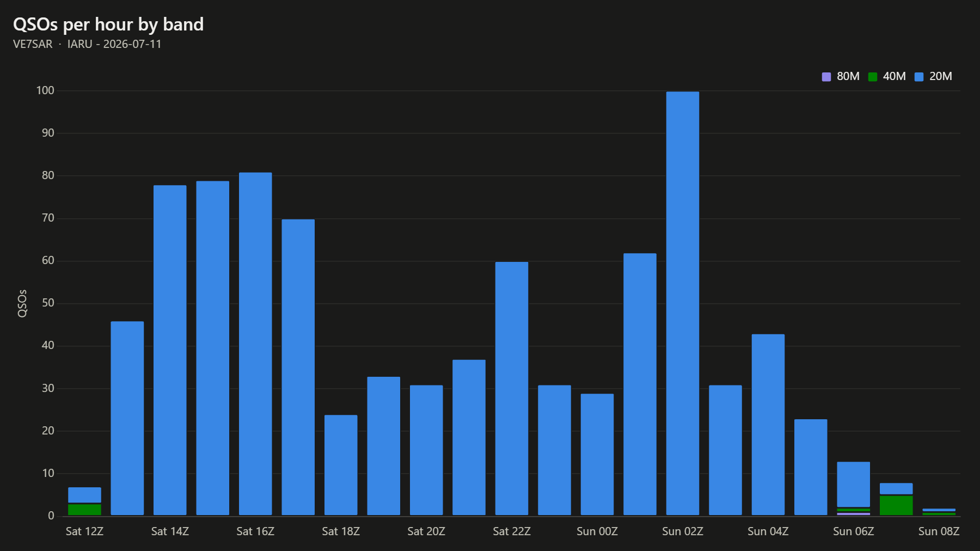Click the Sat 22Z x-axis label

512,531
